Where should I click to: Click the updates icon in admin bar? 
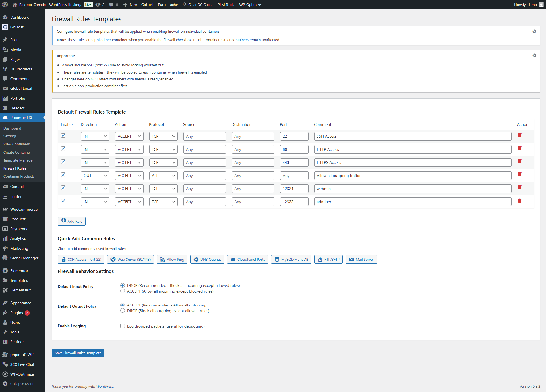(x=98, y=5)
